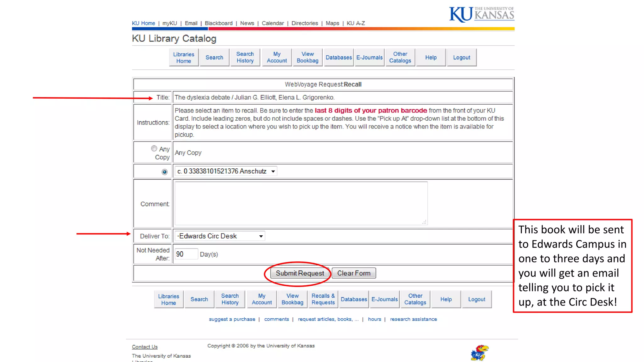Follow the hours link
The image size is (644, 362).
(375, 319)
